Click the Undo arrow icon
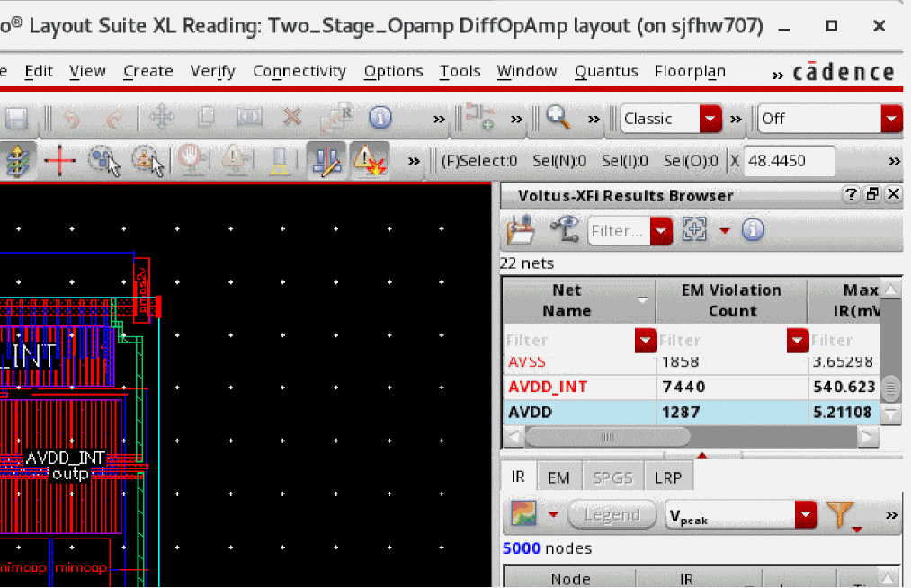Image resolution: width=911 pixels, height=588 pixels. pyautogui.click(x=71, y=119)
